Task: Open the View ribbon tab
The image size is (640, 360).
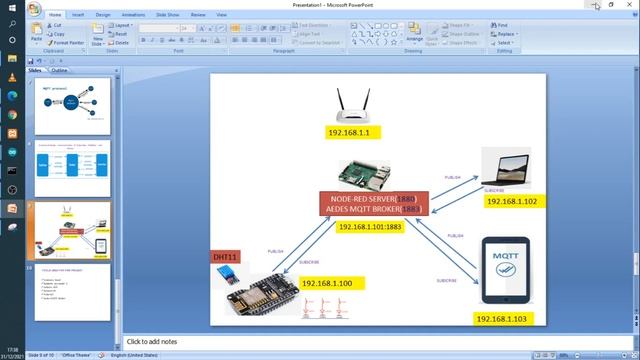Action: [222, 15]
